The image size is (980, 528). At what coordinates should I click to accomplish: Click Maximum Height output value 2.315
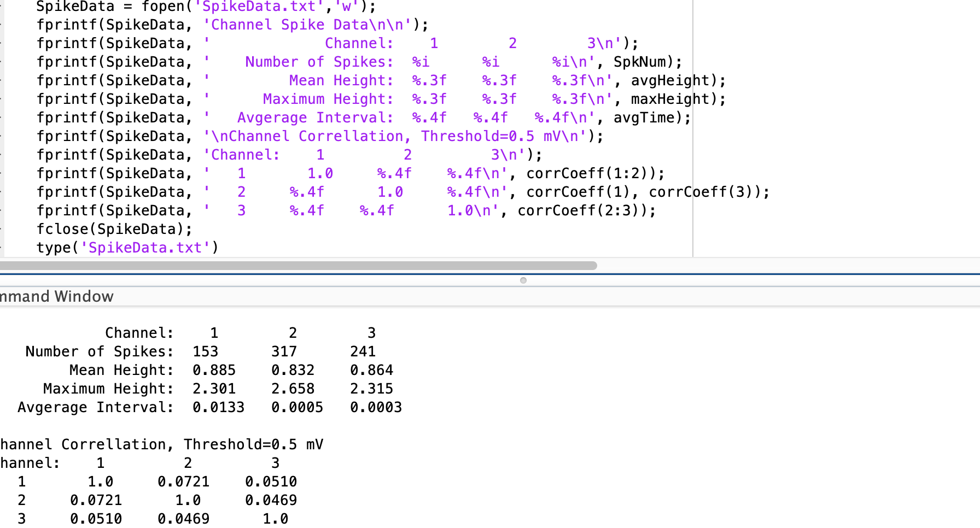(372, 389)
